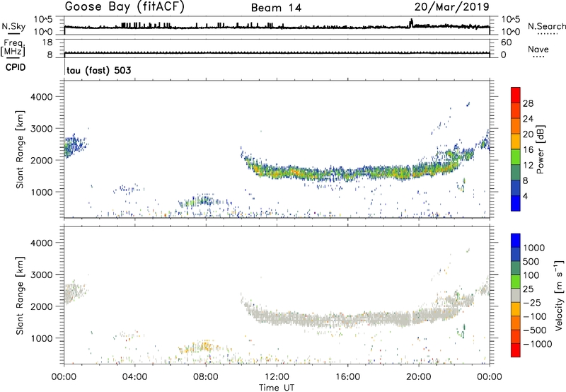Click the '16:00' time axis label
The width and height of the screenshot is (566, 392).
(347, 377)
